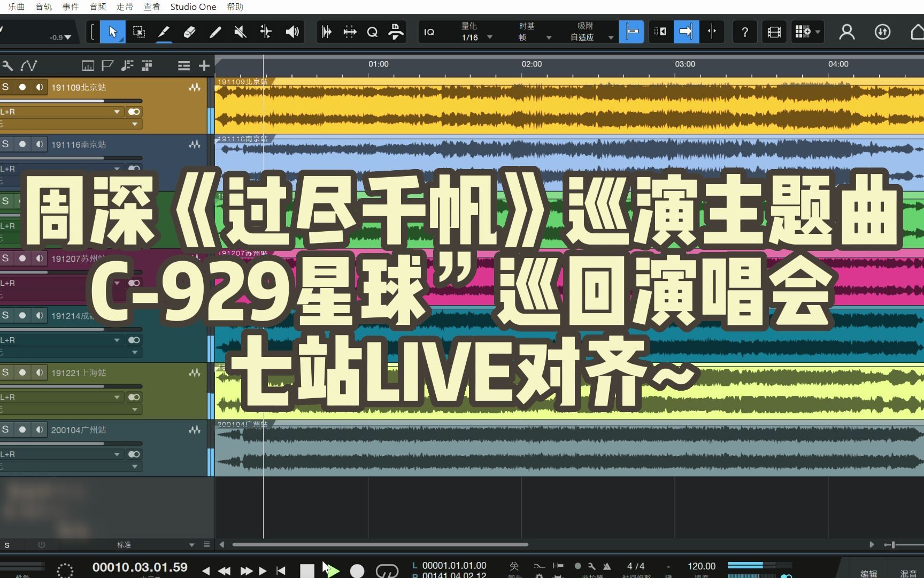Click the Record button in transport
This screenshot has height=578, width=924.
click(x=357, y=571)
